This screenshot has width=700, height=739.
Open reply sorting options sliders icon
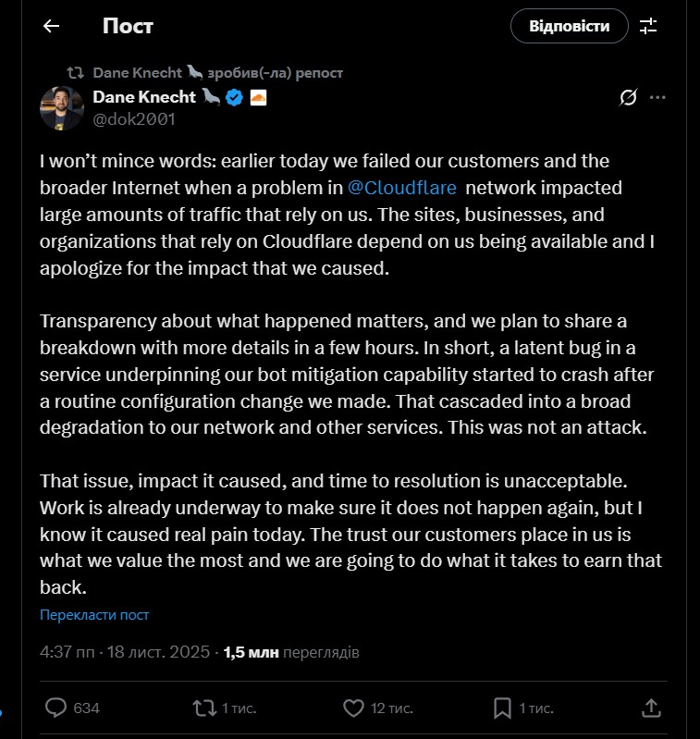[x=648, y=26]
